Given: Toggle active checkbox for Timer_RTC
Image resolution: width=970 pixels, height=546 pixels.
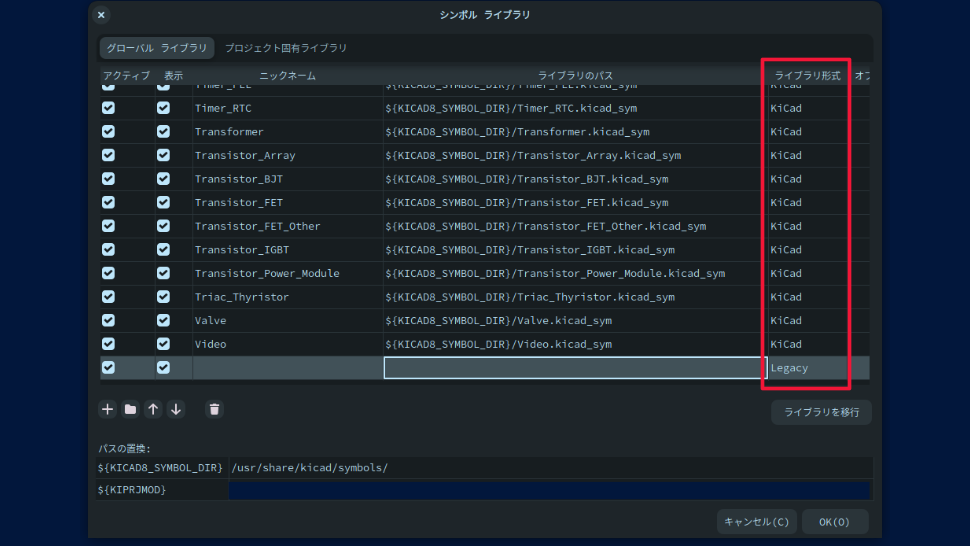Looking at the screenshot, I should coord(108,108).
